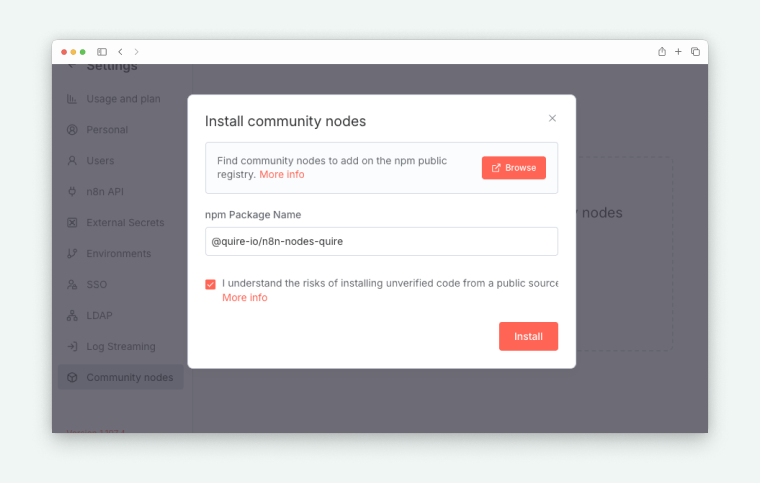Click the LDAP network icon
760x483 pixels.
[x=72, y=316]
